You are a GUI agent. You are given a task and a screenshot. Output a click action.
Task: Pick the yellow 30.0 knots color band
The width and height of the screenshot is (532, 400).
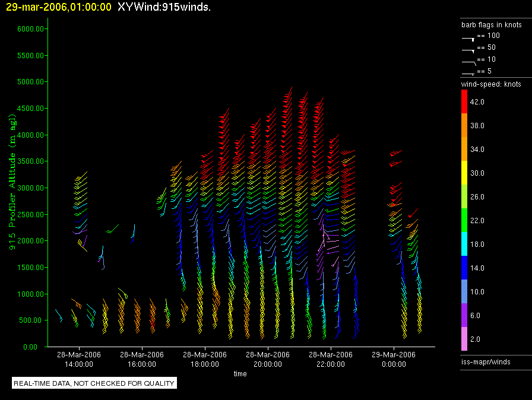(465, 173)
